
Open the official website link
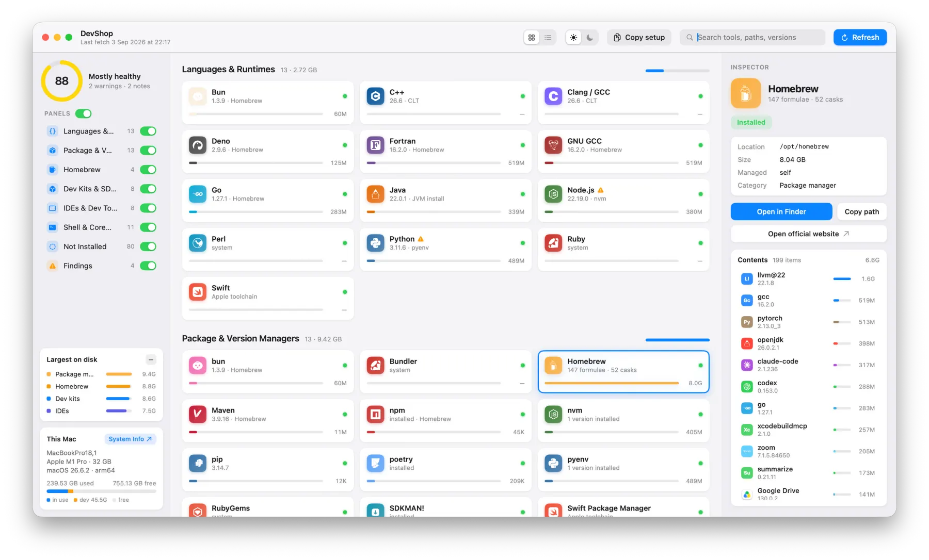pos(808,234)
